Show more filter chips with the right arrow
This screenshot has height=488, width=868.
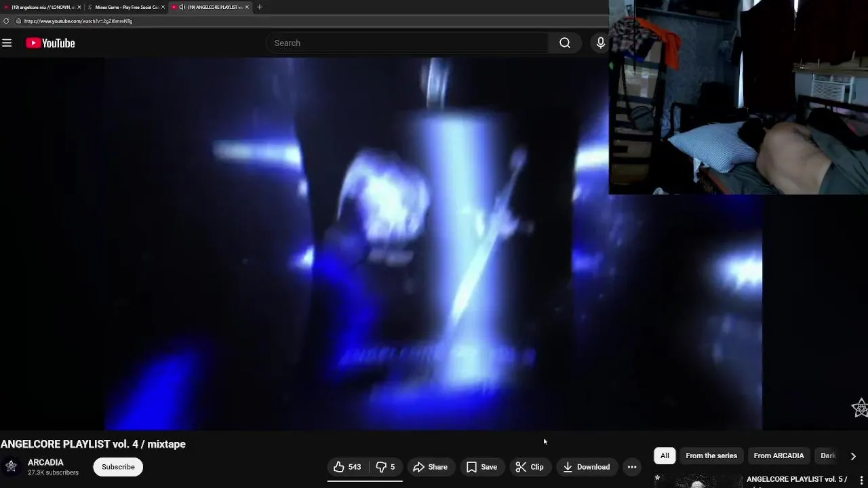tap(853, 456)
